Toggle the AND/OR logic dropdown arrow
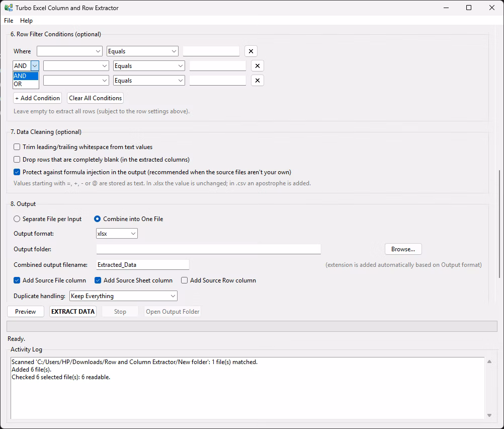The image size is (504, 429). pos(35,65)
